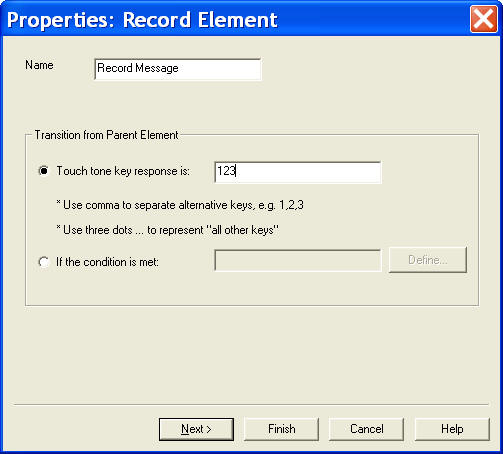Select the Touch tone key response radio button
503x454 pixels.
click(44, 171)
